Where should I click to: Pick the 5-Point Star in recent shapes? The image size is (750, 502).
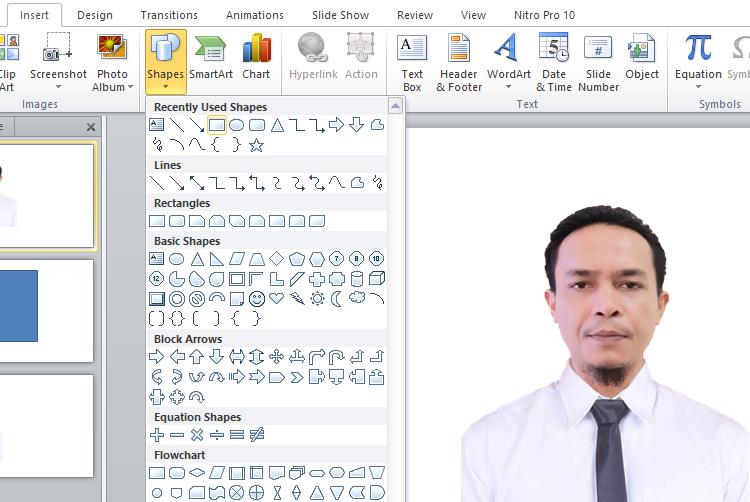(256, 145)
